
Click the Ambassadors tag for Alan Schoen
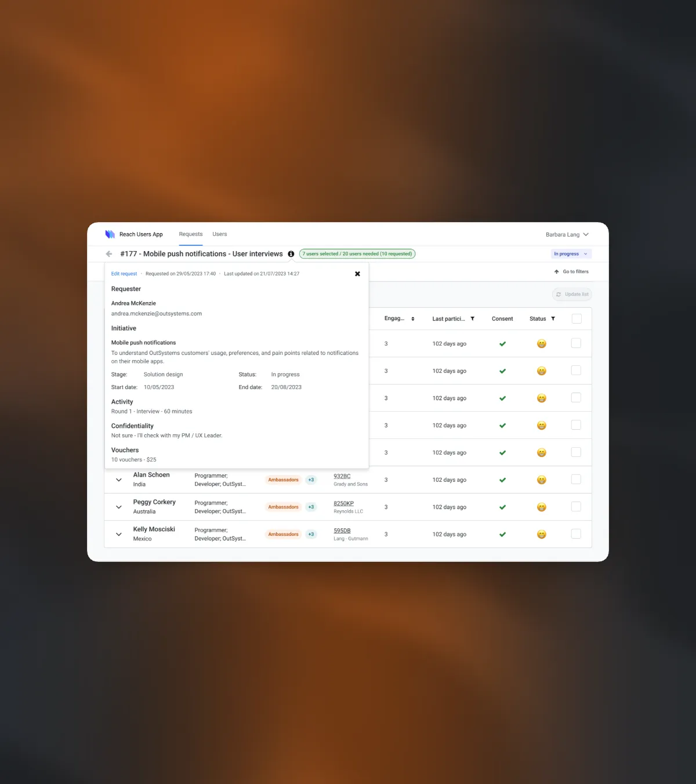(x=284, y=480)
